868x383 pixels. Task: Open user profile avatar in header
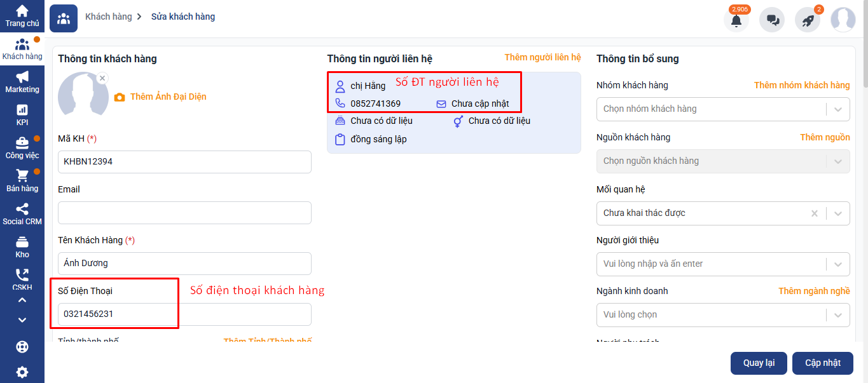coord(843,20)
